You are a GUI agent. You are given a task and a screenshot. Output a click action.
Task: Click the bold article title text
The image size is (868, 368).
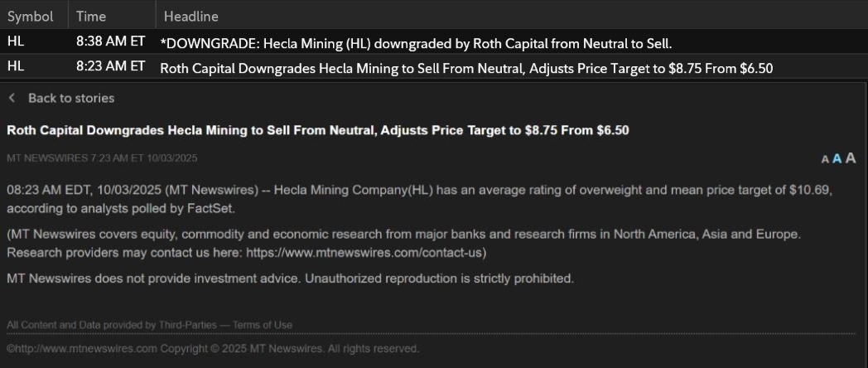pyautogui.click(x=317, y=130)
